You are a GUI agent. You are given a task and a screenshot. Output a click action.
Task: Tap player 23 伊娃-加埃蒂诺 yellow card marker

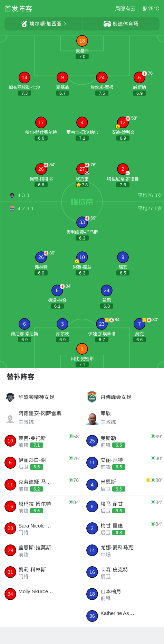(107, 320)
